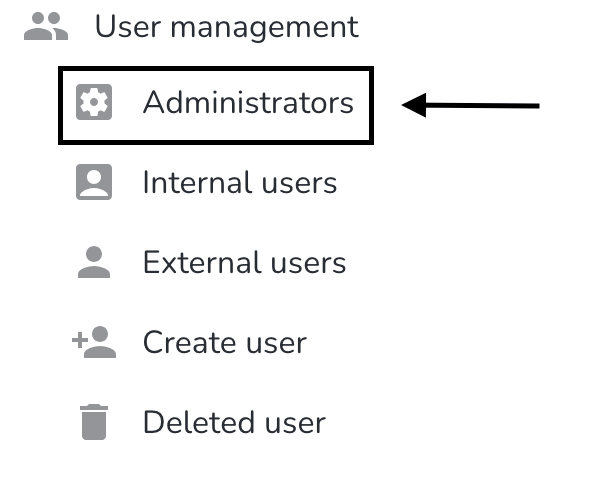The height and width of the screenshot is (482, 614).
Task: Select the Deleted user trash icon
Action: 94,422
